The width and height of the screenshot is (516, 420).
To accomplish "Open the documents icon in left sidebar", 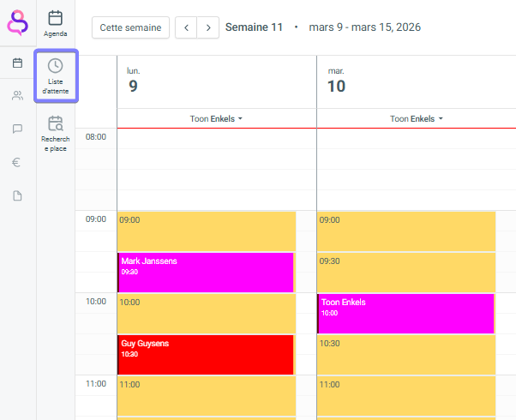I will pos(17,195).
